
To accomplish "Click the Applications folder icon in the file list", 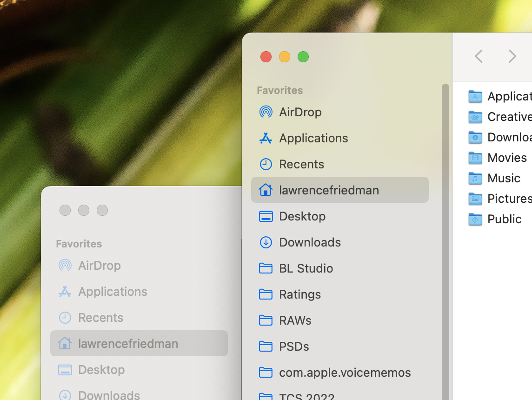I will click(475, 96).
